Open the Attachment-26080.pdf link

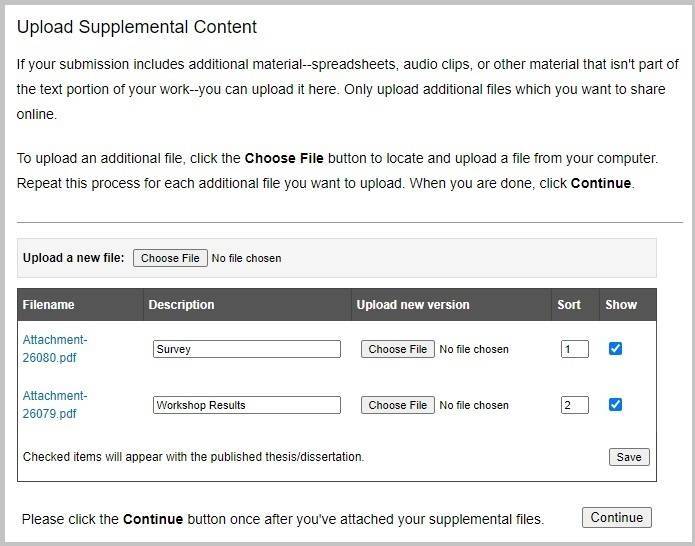[x=55, y=348]
